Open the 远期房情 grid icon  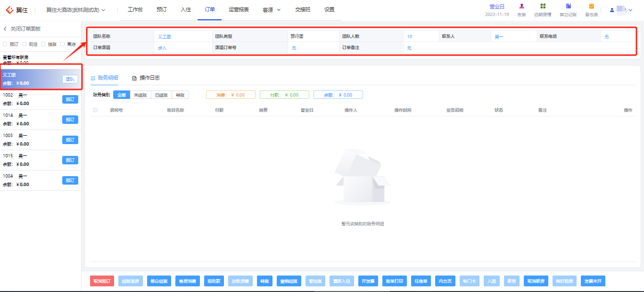pyautogui.click(x=543, y=6)
